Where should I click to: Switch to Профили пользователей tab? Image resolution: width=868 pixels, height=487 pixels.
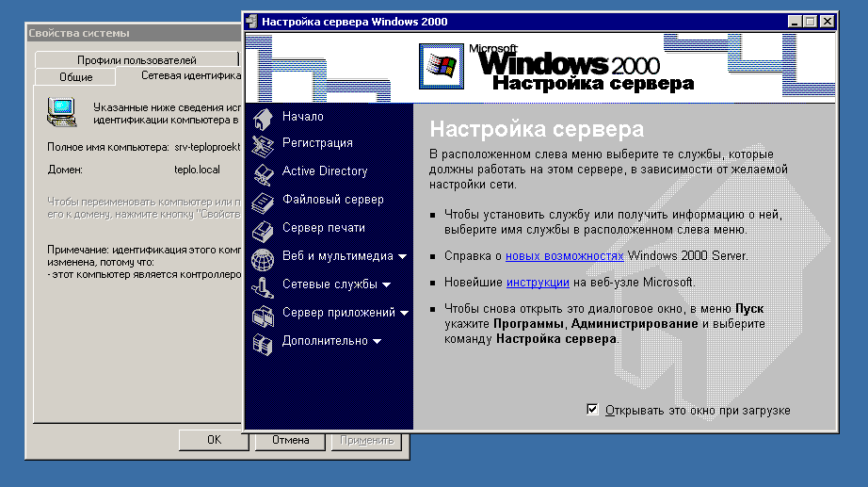point(137,60)
